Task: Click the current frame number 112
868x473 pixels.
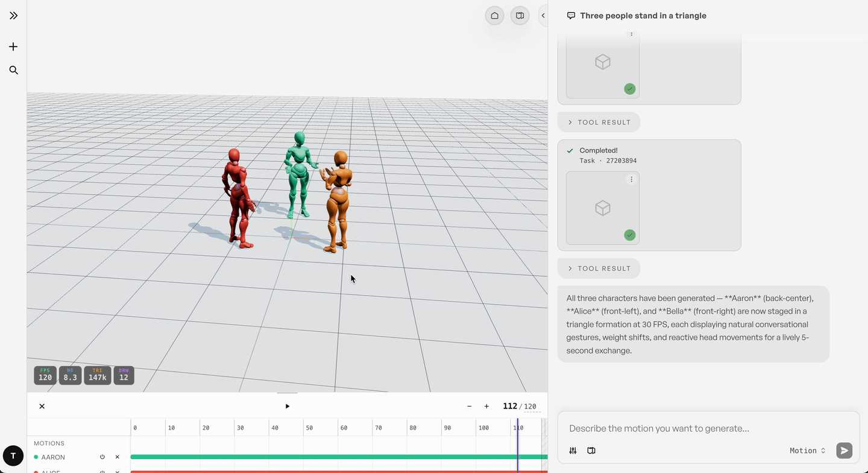Action: (x=510, y=406)
